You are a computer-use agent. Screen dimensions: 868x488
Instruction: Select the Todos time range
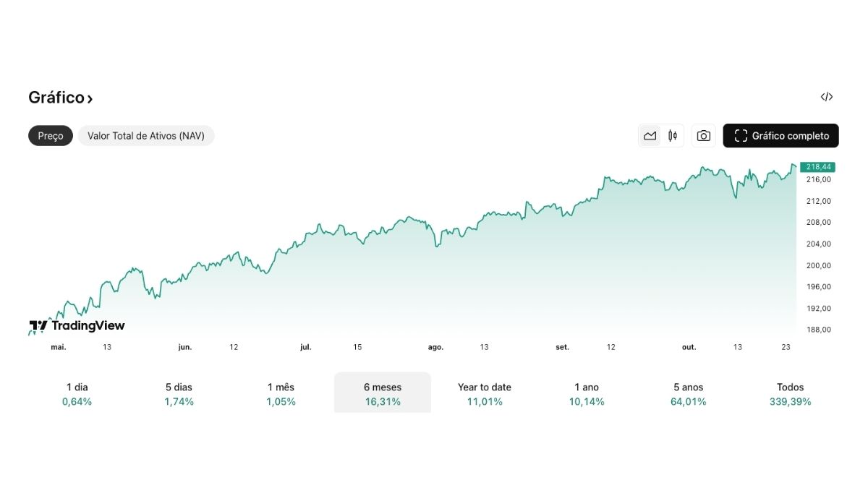coord(790,392)
